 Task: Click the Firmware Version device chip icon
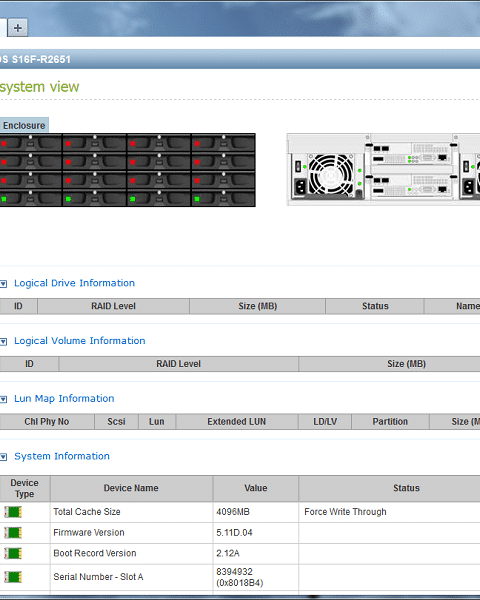[x=13, y=532]
